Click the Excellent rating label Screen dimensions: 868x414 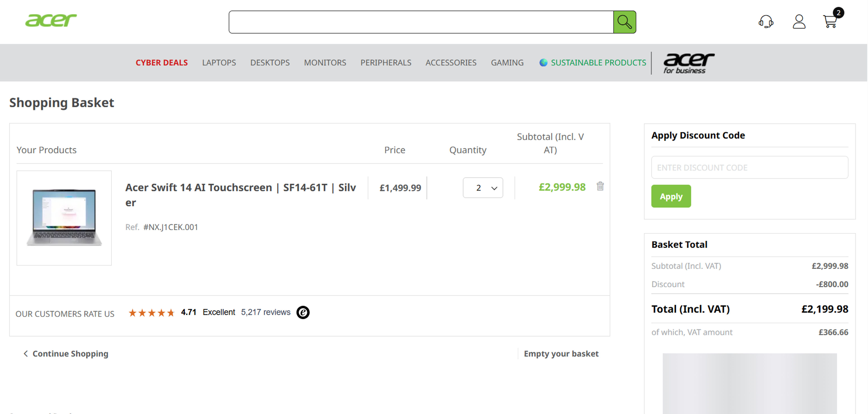[219, 312]
